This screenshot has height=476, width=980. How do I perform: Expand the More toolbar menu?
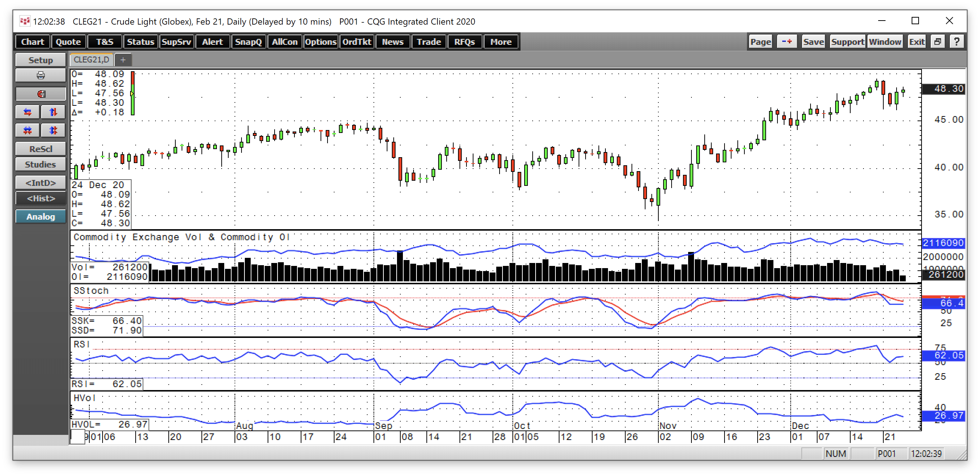click(501, 42)
